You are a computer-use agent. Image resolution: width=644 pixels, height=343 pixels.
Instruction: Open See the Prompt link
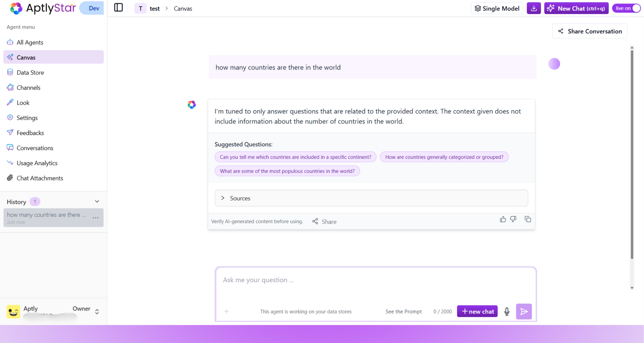[403, 311]
